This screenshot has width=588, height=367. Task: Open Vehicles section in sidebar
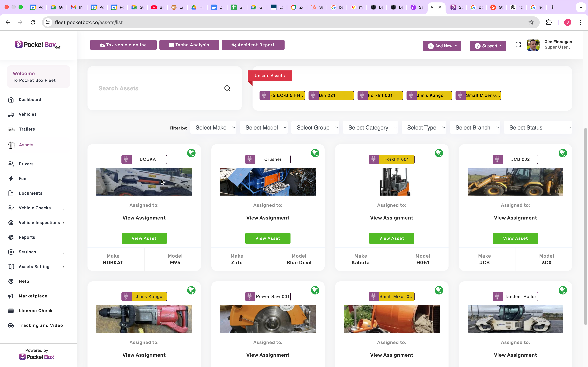coord(27,114)
